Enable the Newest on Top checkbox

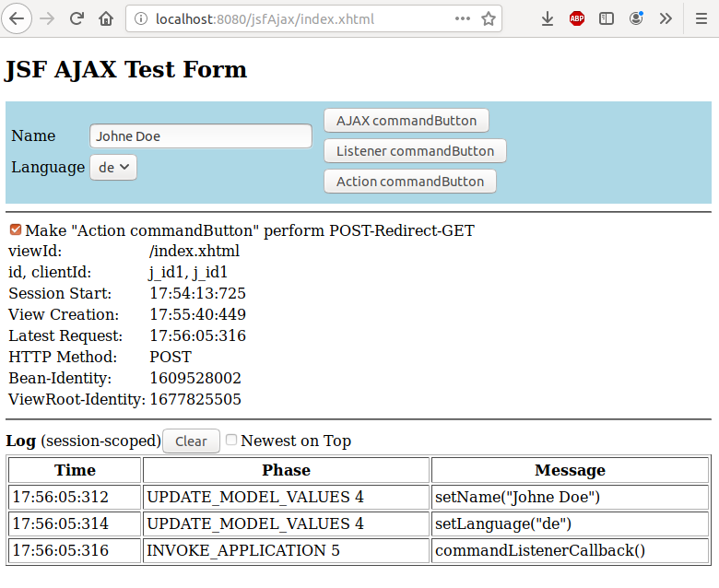231,441
